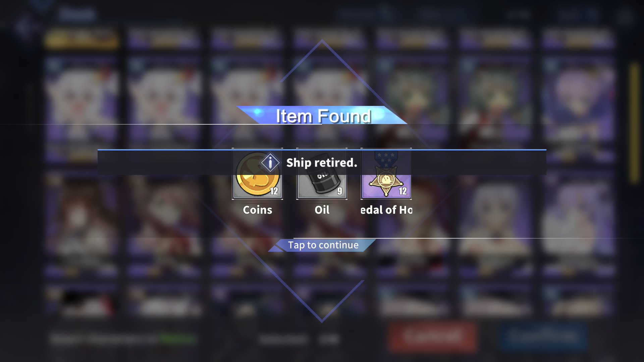The height and width of the screenshot is (362, 644).
Task: Dismiss the Ship retired notification text
Action: click(322, 163)
